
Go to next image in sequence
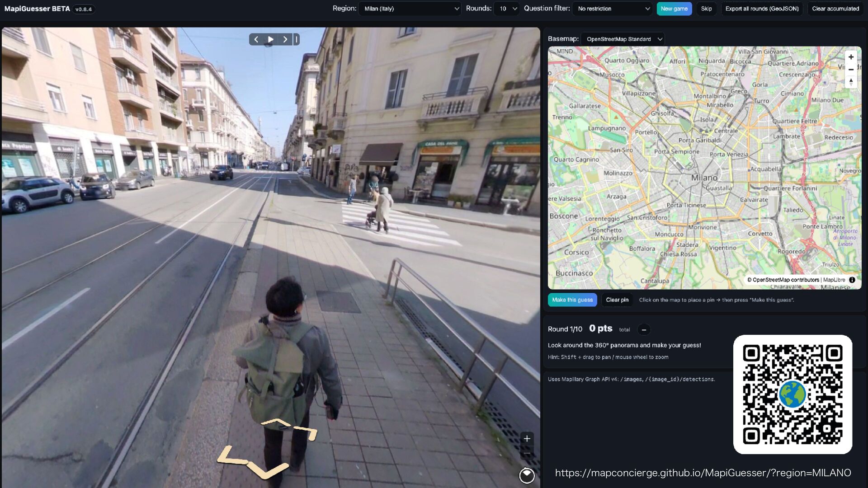pyautogui.click(x=285, y=39)
